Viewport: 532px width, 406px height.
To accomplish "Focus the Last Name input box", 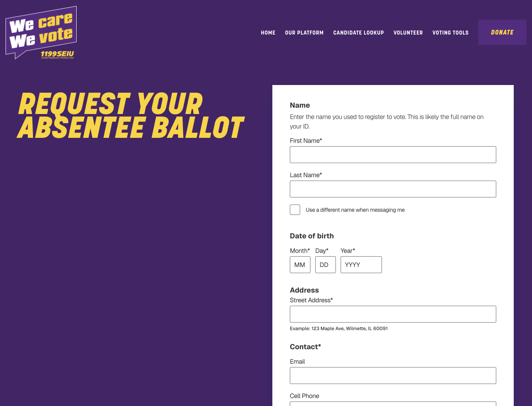I will tap(393, 189).
